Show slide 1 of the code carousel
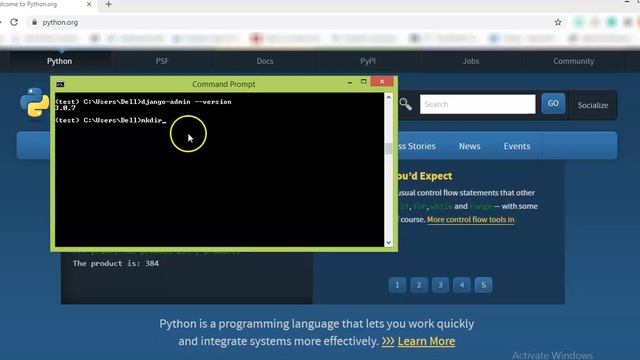 coord(397,285)
